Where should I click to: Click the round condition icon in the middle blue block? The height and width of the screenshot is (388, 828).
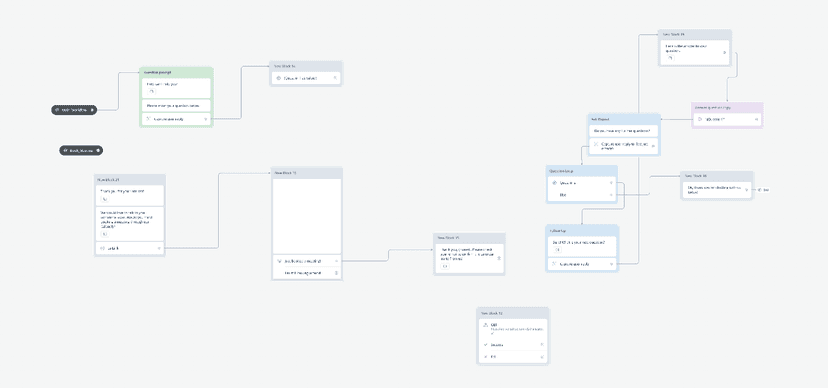pos(554,183)
